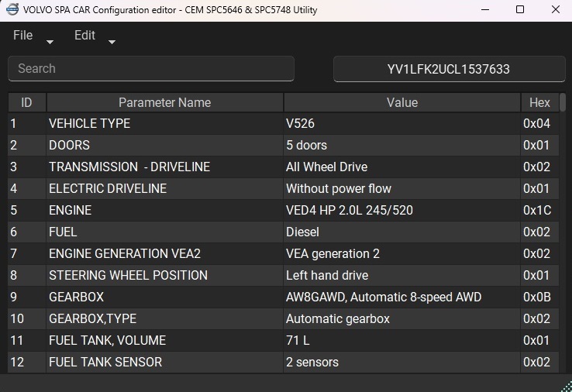
Task: Click the 2 sensors value cell
Action: (x=402, y=362)
